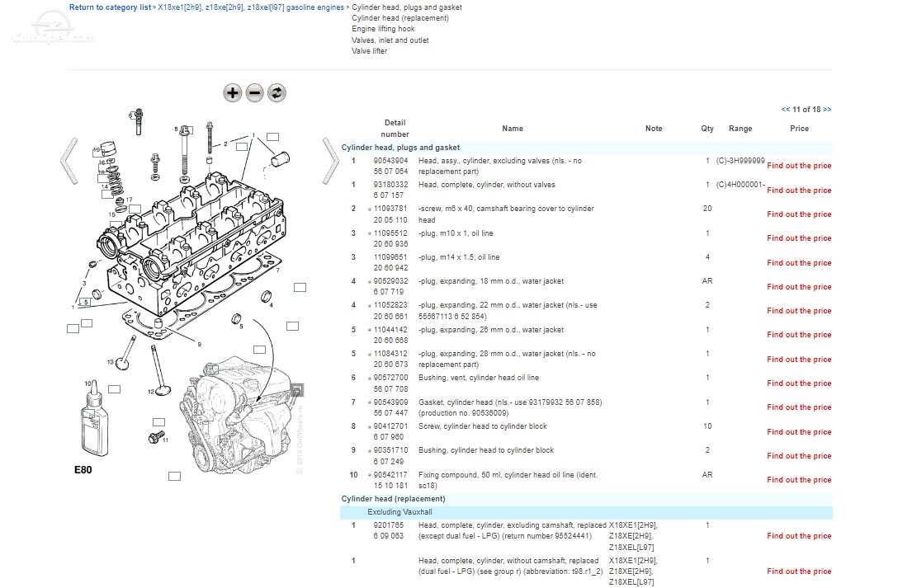
Task: Select the part number 90412701
Action: [x=390, y=426]
